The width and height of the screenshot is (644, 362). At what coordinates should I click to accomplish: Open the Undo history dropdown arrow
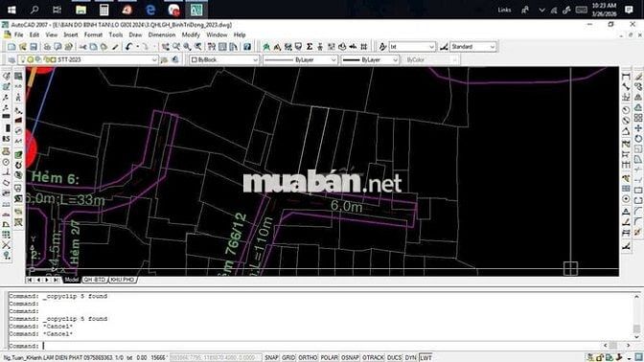pos(138,47)
